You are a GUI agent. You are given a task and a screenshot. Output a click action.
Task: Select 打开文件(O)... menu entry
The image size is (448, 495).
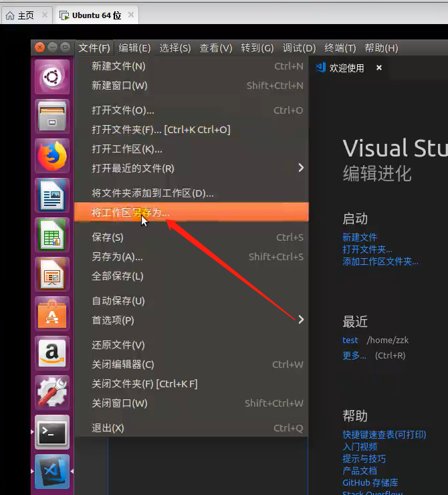(191, 110)
